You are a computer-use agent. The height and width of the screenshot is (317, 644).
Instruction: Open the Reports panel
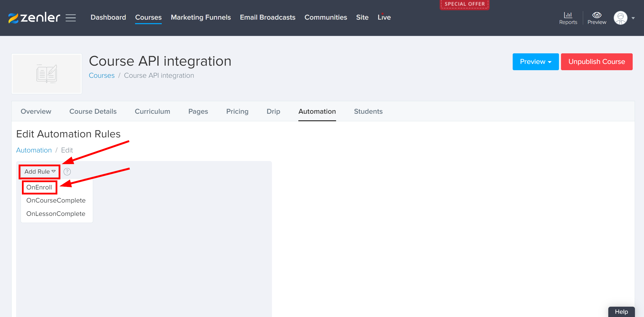[x=568, y=18]
